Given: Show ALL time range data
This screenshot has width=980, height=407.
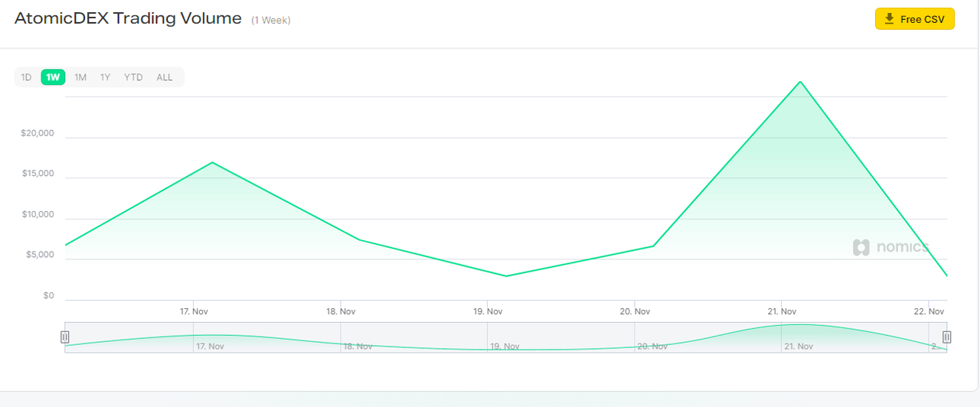Looking at the screenshot, I should coord(165,77).
